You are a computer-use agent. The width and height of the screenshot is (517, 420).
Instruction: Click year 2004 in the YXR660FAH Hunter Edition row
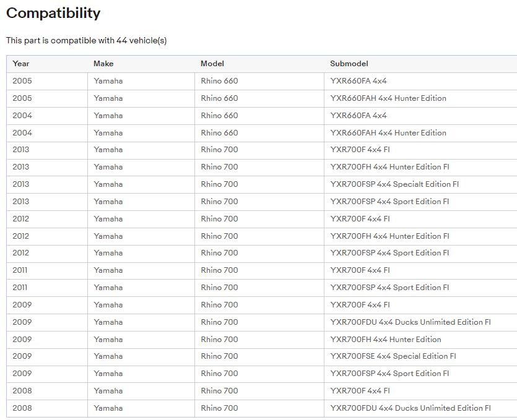(x=22, y=133)
